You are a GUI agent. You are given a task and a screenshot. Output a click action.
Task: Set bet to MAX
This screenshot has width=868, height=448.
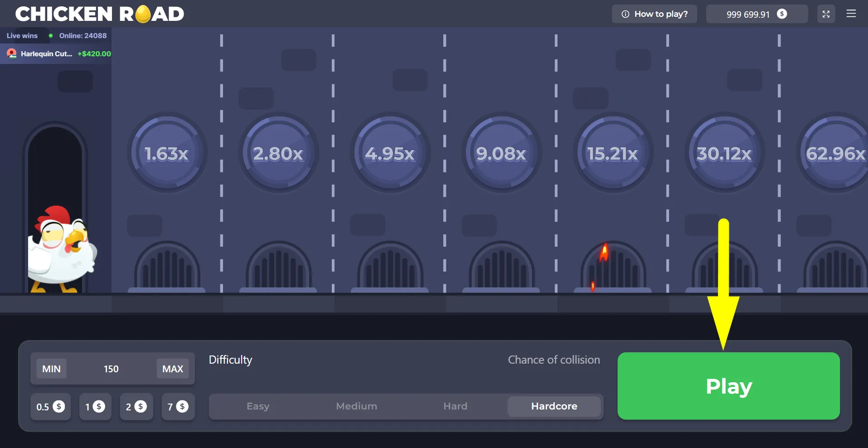173,369
